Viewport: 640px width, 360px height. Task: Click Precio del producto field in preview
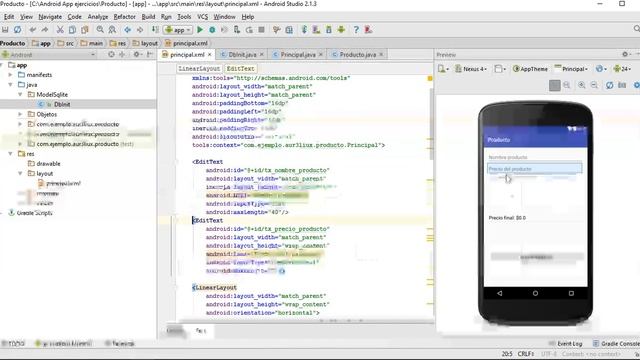[x=535, y=169]
